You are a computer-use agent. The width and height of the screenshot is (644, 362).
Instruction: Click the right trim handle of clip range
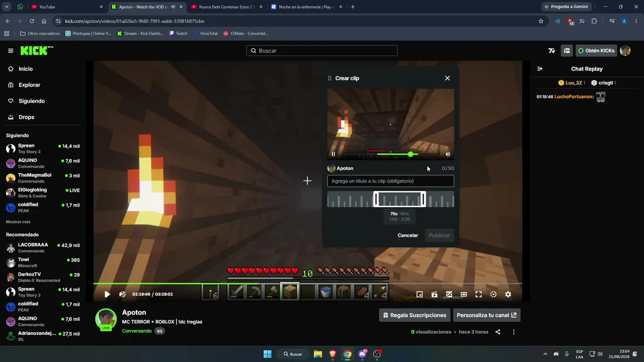coord(424,199)
